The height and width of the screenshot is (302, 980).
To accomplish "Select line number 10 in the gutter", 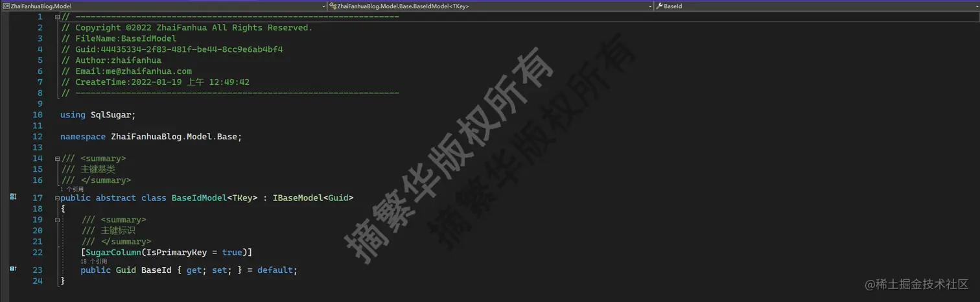I will click(x=37, y=115).
